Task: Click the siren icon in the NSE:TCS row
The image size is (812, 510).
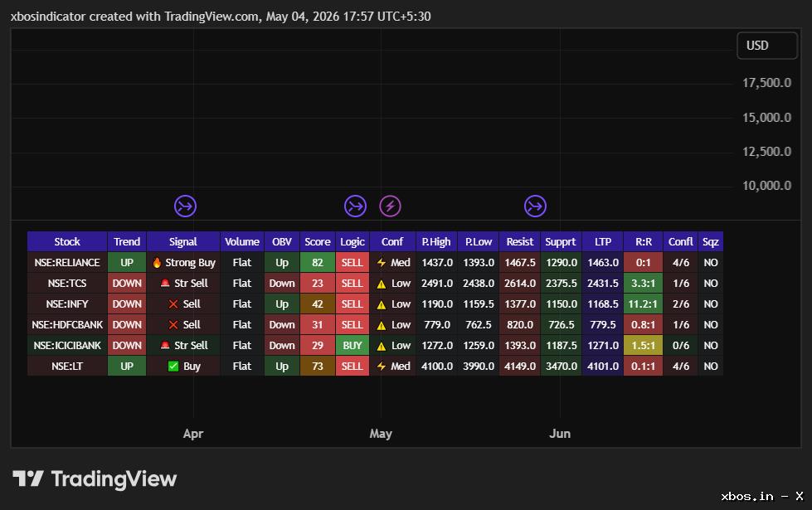Action: pos(165,284)
